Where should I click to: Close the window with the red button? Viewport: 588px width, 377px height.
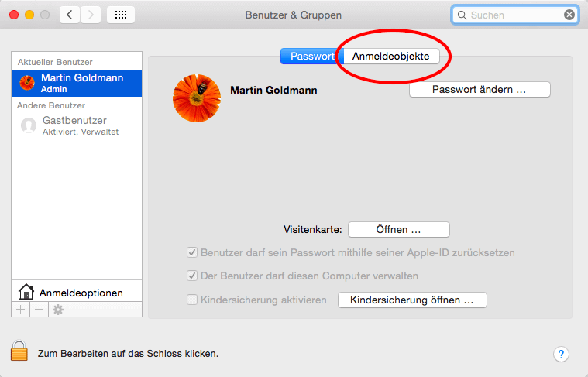[x=14, y=15]
